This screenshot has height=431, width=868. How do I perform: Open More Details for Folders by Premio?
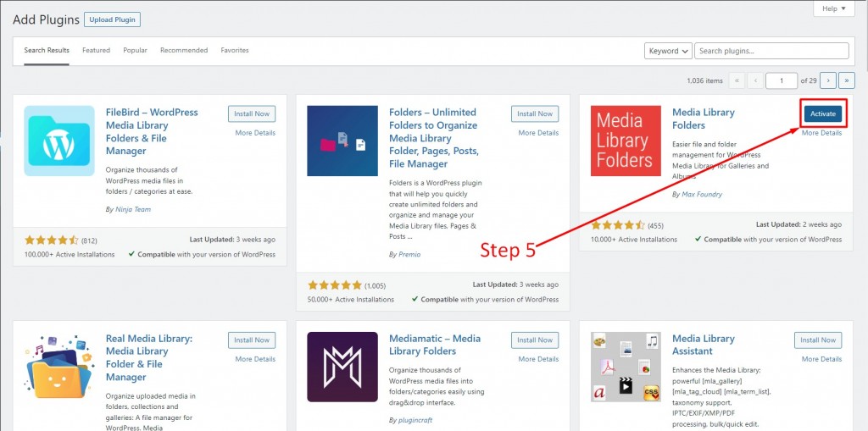[x=538, y=133]
